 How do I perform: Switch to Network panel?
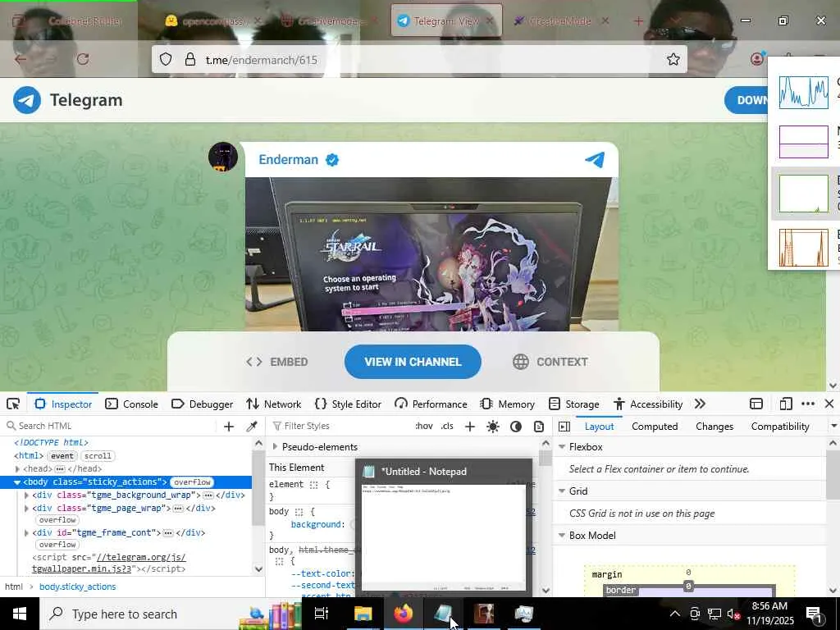click(x=274, y=404)
